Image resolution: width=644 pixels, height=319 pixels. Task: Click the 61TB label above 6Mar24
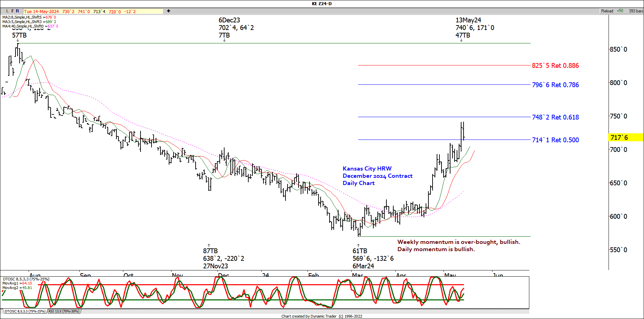coord(360,251)
